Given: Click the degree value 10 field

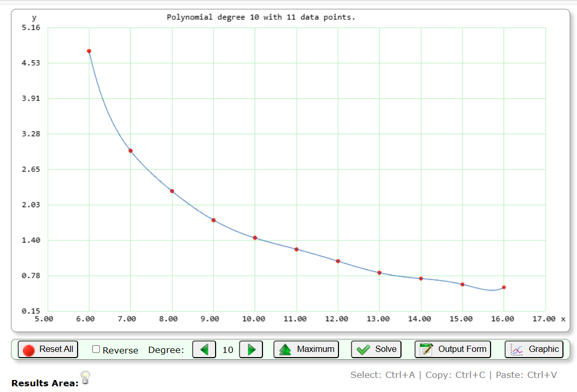Looking at the screenshot, I should pyautogui.click(x=228, y=350).
